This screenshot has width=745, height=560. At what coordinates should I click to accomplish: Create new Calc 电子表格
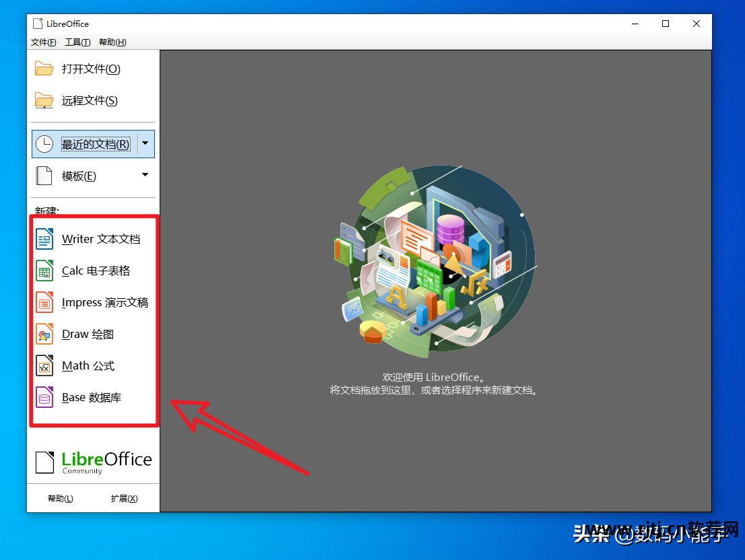coord(96,271)
